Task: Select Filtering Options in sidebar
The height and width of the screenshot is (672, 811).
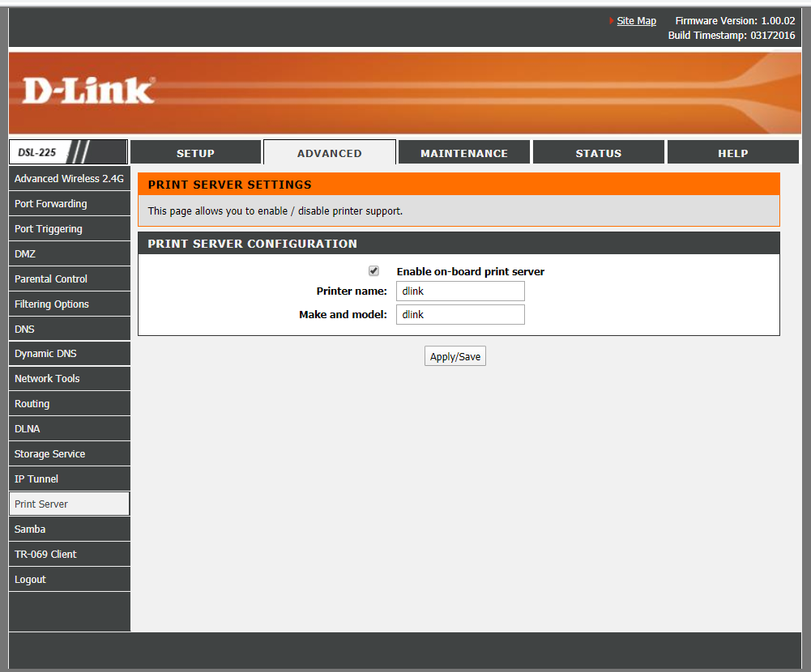Action: point(70,304)
